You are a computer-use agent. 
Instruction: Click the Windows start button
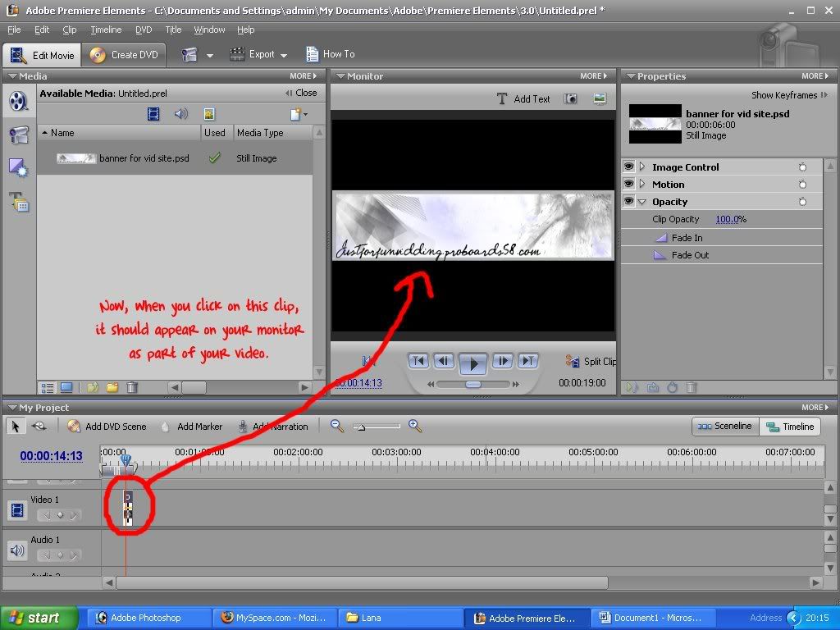click(39, 618)
